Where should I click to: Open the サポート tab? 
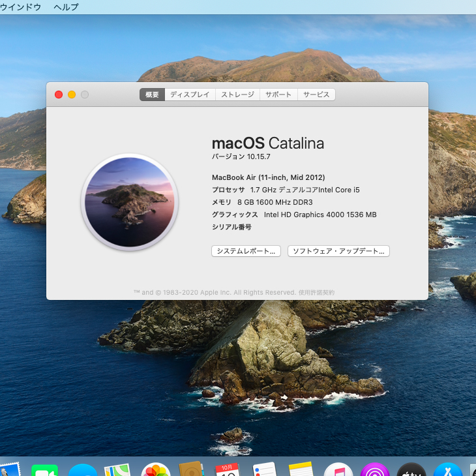[x=278, y=95]
